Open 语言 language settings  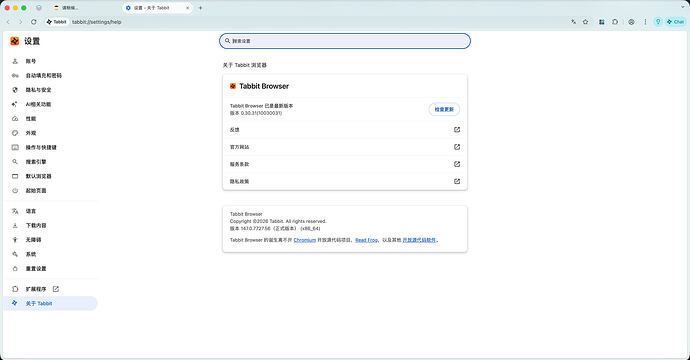[x=30, y=211]
